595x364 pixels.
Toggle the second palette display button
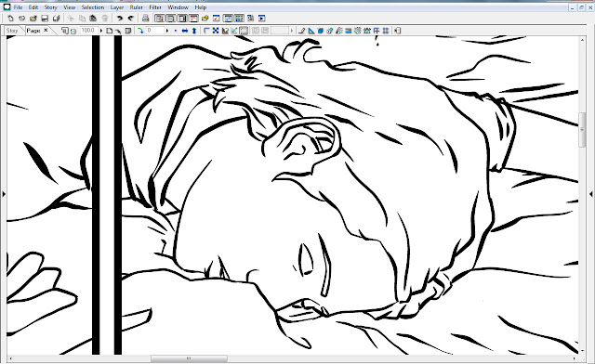point(171,19)
